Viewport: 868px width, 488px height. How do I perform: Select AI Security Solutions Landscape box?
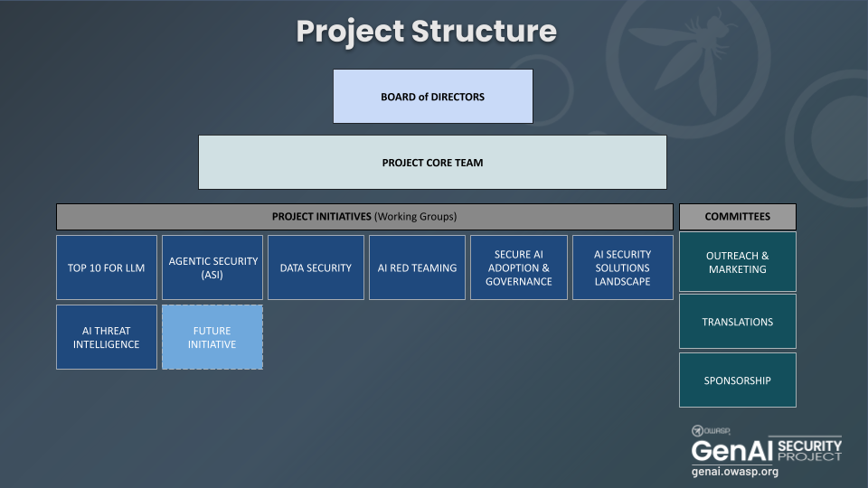coord(622,267)
